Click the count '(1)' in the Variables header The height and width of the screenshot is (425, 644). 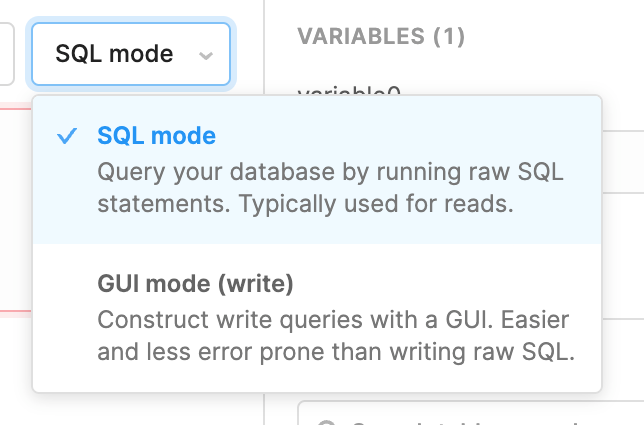point(448,37)
